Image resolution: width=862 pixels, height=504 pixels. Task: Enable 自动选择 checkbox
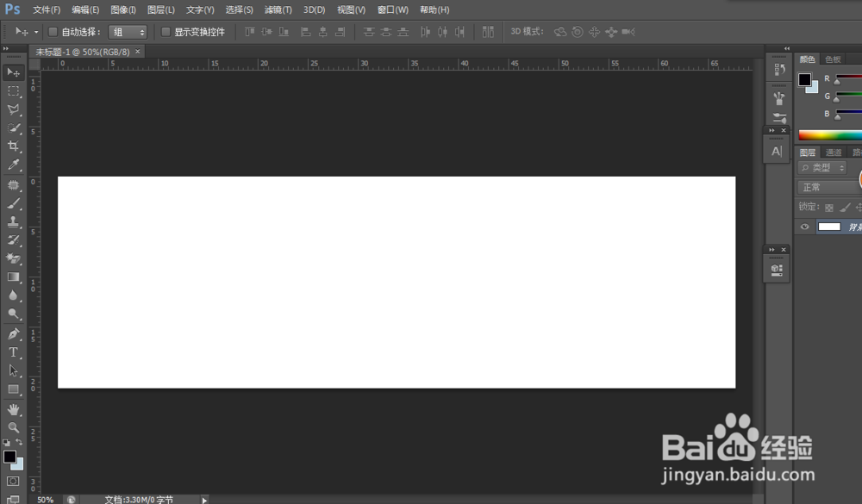coord(53,32)
